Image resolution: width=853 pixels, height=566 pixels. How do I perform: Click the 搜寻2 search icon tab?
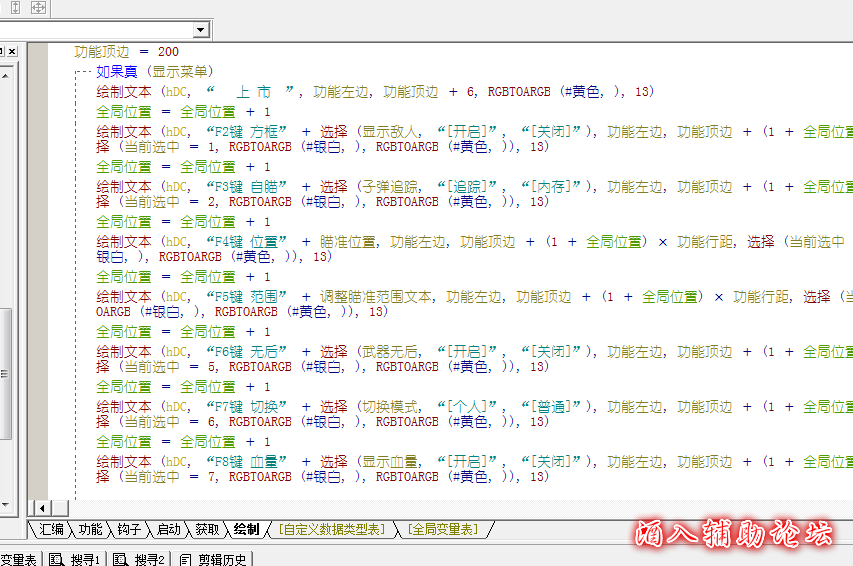(x=139, y=559)
